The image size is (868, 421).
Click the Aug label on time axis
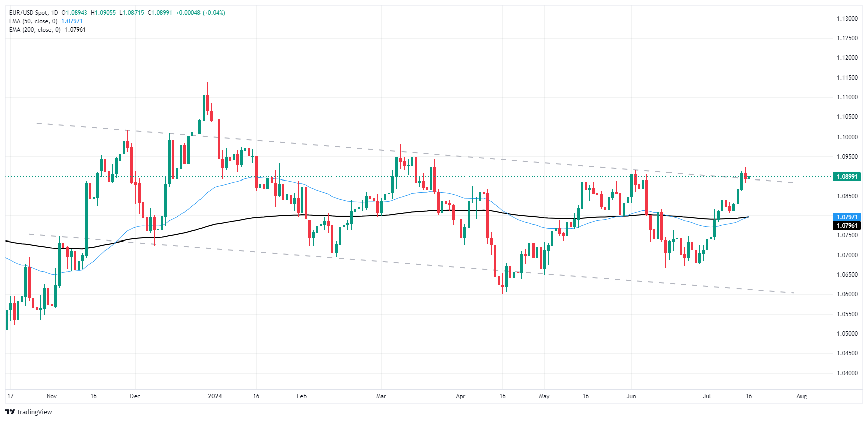[802, 396]
